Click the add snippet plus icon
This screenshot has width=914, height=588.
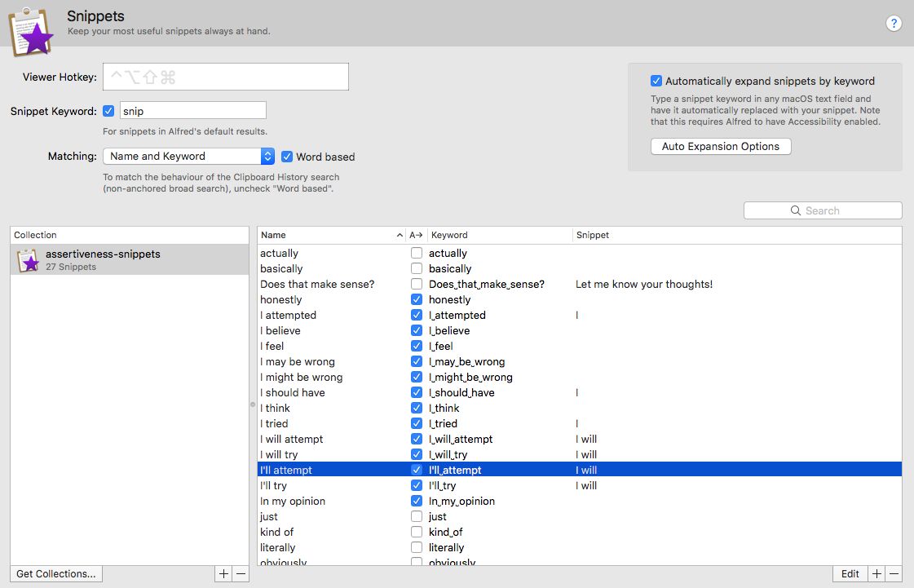pos(876,574)
